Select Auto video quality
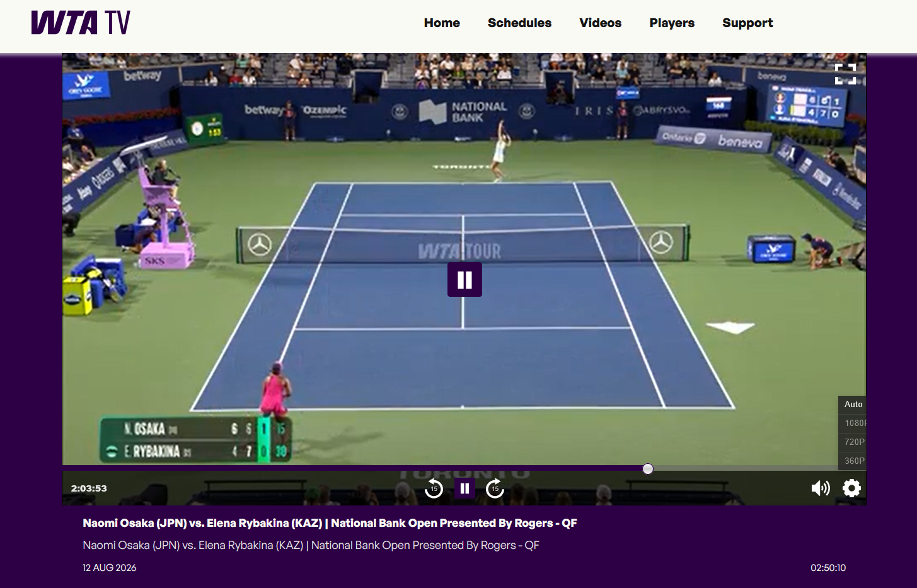The height and width of the screenshot is (588, 917). 852,405
